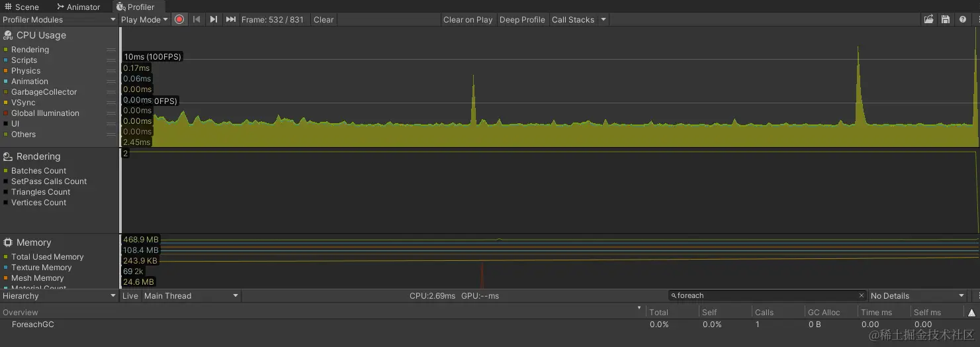980x347 pixels.
Task: Click the Rendering module icon
Action: (8, 156)
